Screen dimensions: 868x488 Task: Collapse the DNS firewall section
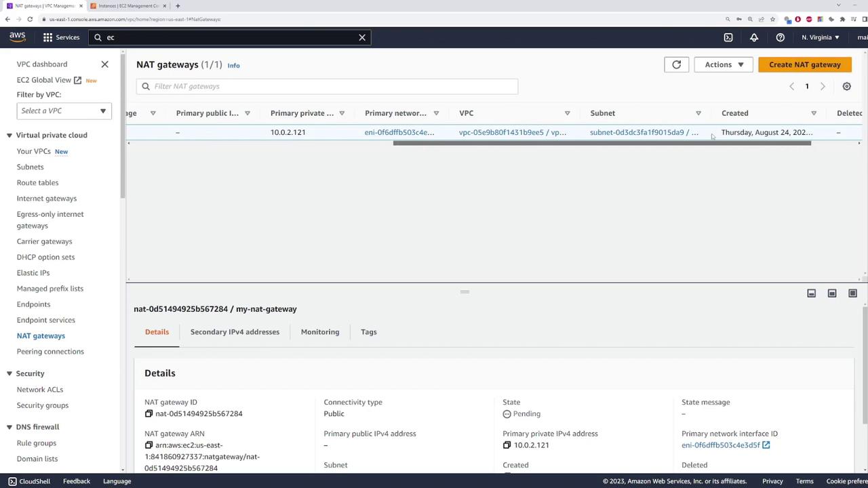[9, 427]
